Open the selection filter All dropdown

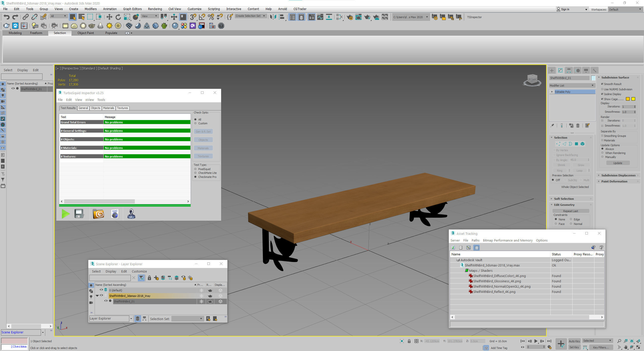[x=58, y=16]
